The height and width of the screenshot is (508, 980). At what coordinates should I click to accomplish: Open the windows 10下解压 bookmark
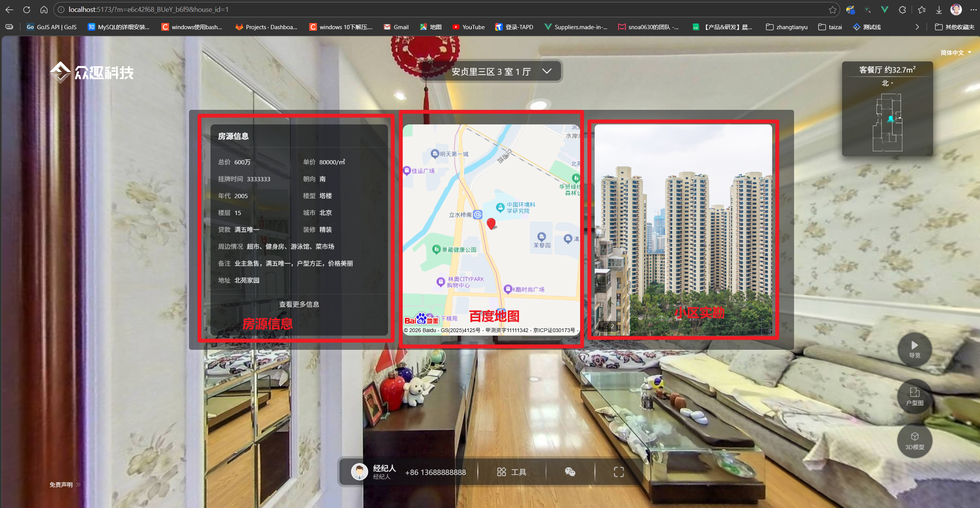(341, 27)
